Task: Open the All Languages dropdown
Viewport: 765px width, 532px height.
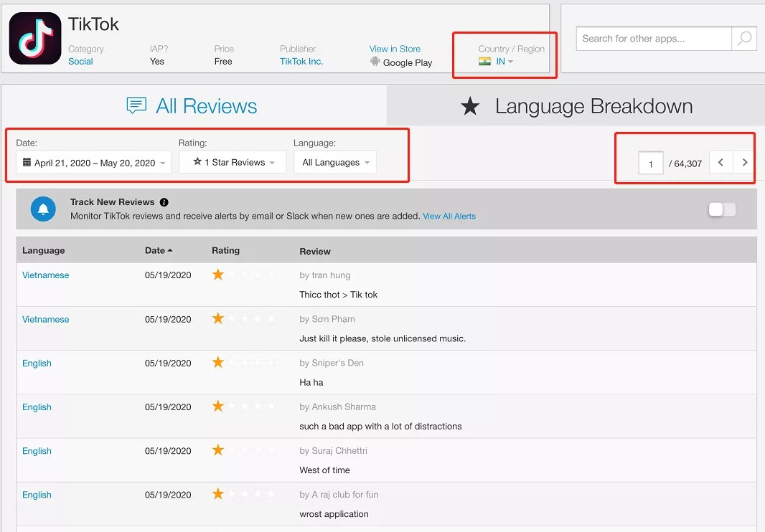Action: pos(335,162)
